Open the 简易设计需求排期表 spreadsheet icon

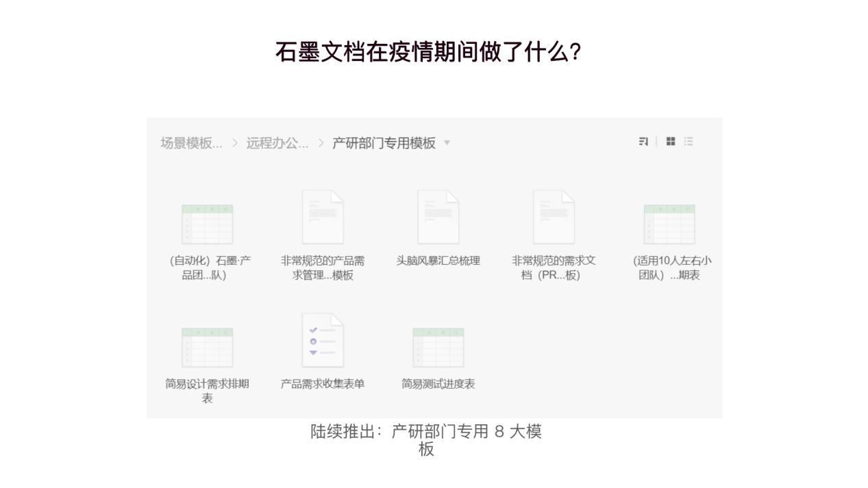pyautogui.click(x=207, y=348)
